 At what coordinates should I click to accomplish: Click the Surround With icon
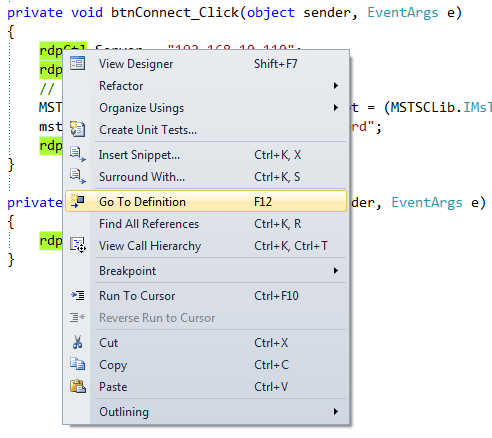click(x=77, y=177)
